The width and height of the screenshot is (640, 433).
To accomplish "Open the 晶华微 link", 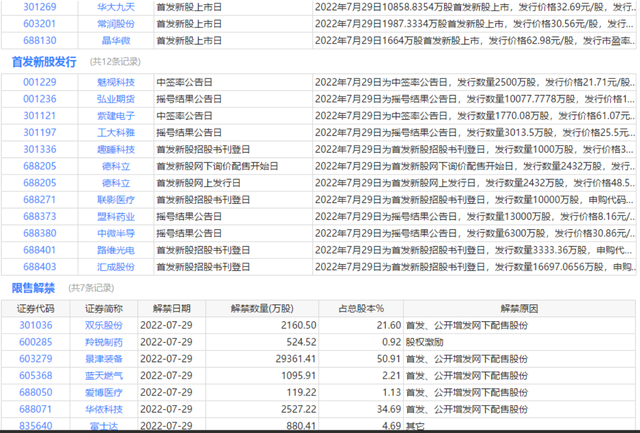I will [x=116, y=40].
